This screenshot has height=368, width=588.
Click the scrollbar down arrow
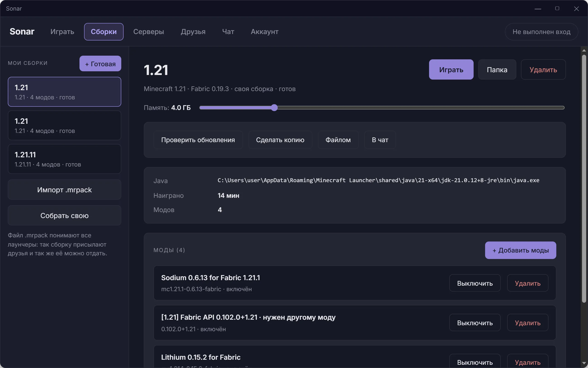click(584, 363)
